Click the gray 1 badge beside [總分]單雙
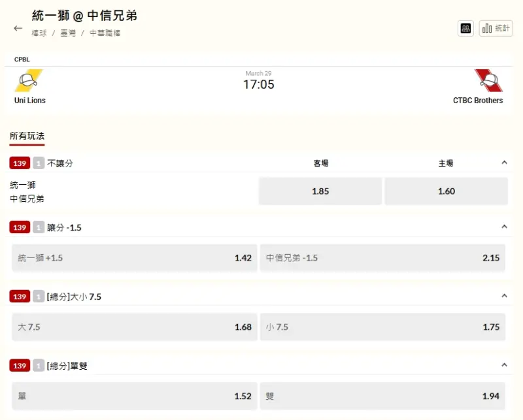The height and width of the screenshot is (420, 523). tap(39, 366)
